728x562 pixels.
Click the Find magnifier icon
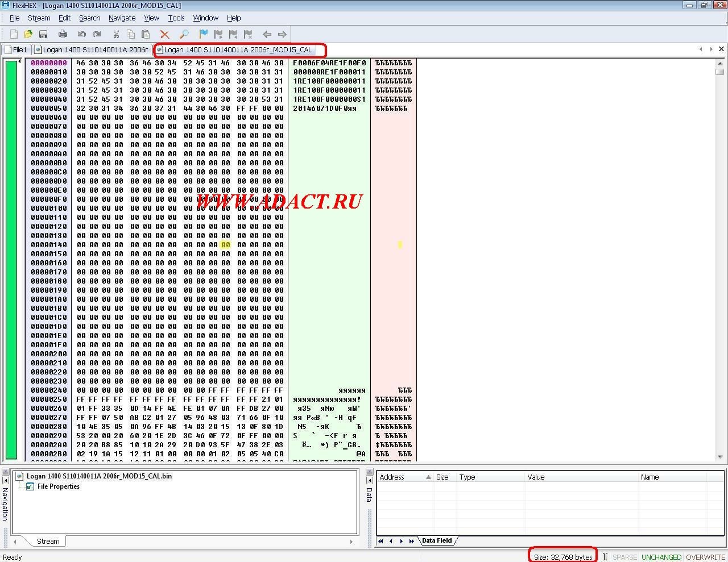click(x=184, y=34)
